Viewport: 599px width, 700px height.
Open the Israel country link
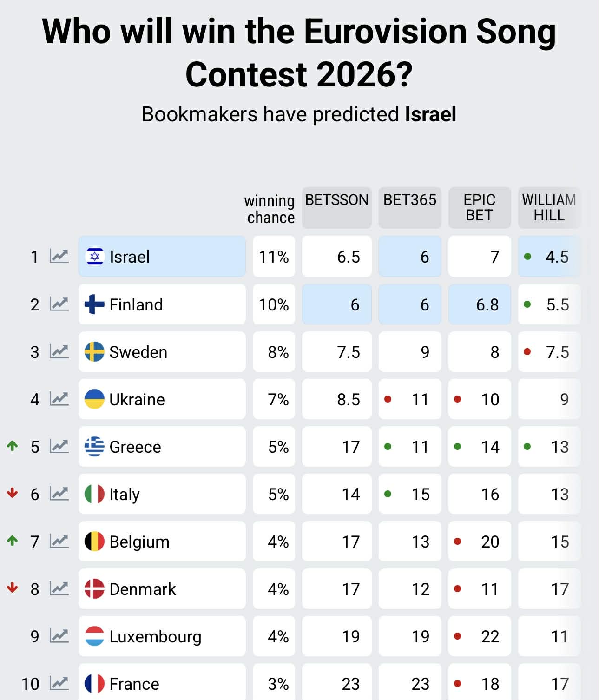coord(130,257)
